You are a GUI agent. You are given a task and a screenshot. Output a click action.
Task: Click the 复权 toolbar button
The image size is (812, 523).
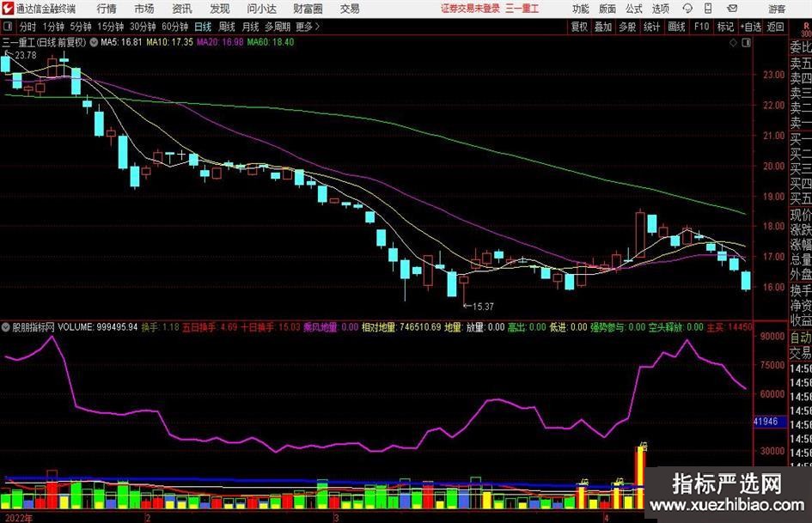pyautogui.click(x=579, y=27)
